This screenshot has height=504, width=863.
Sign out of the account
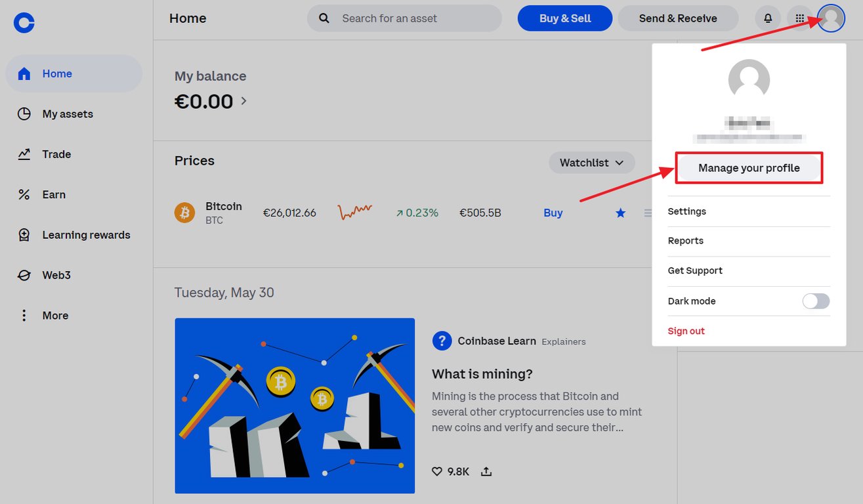tap(686, 330)
